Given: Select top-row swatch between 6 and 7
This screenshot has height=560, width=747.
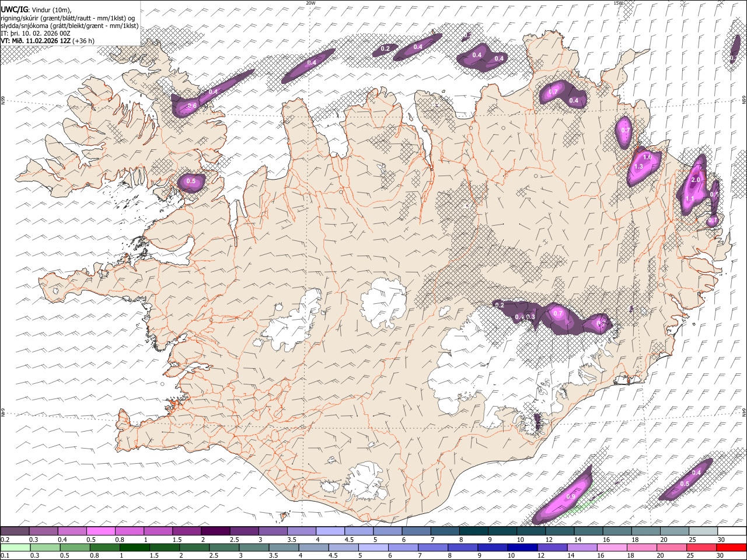Looking at the screenshot, I should 416,531.
